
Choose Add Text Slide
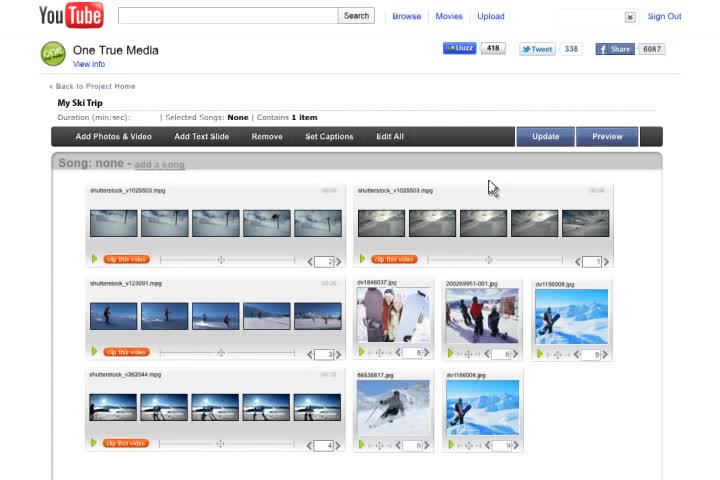coord(201,136)
